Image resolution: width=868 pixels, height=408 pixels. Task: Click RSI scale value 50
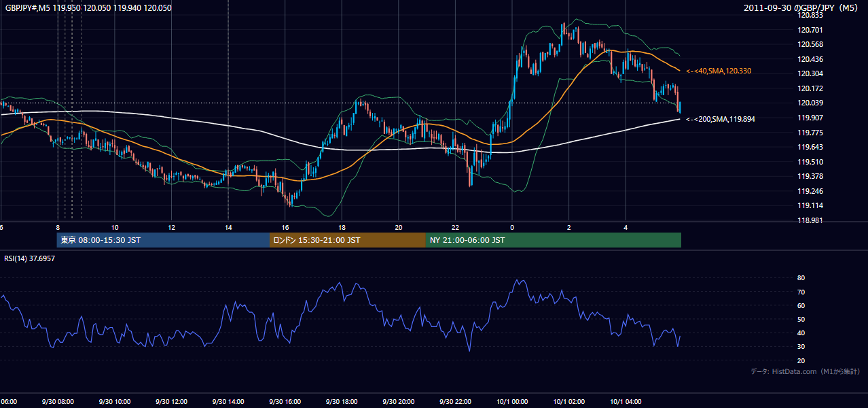801,319
